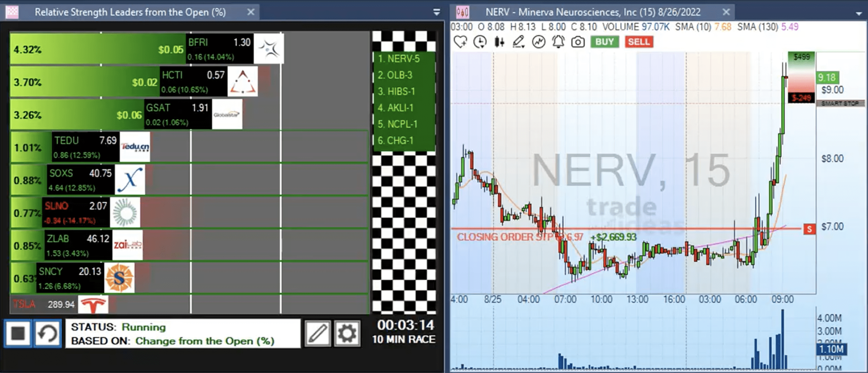Click leaderboard entry 2. OLB-3
The width and height of the screenshot is (868, 373).
[395, 75]
